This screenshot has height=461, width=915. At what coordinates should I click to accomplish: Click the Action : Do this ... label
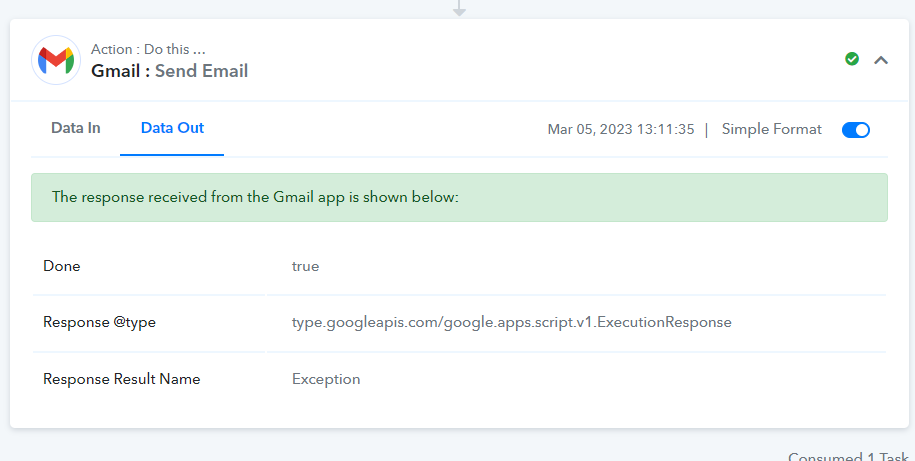(x=148, y=49)
